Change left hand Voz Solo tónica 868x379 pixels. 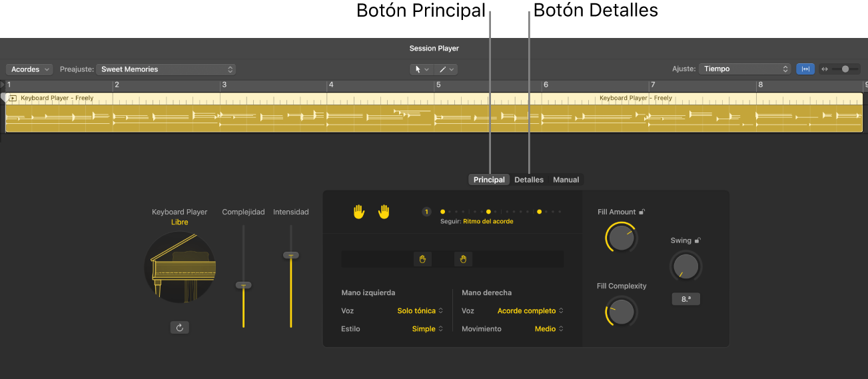pos(420,310)
